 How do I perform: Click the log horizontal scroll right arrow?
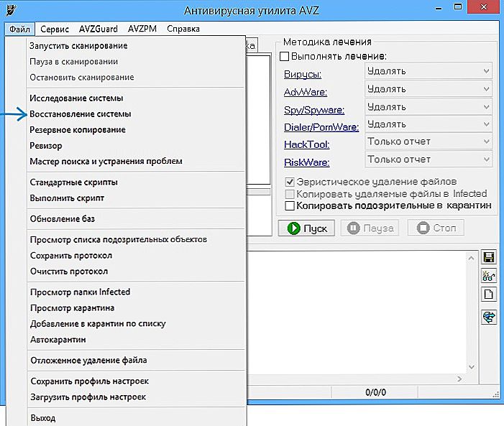point(459,379)
